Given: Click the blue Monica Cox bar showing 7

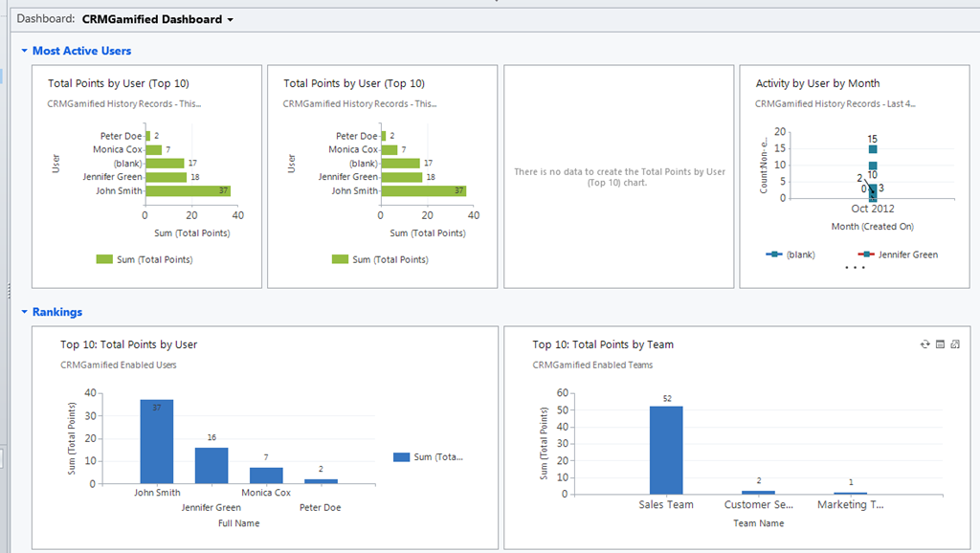Looking at the screenshot, I should pos(266,476).
